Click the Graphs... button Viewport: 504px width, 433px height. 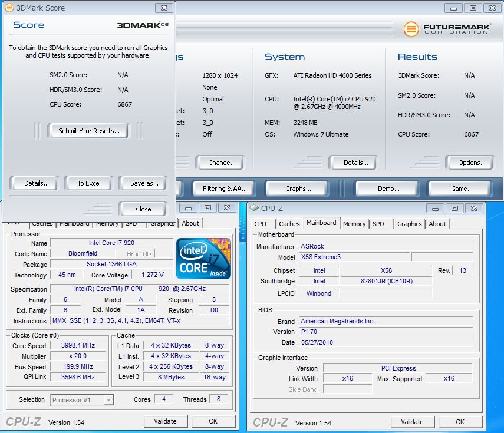[x=298, y=189]
